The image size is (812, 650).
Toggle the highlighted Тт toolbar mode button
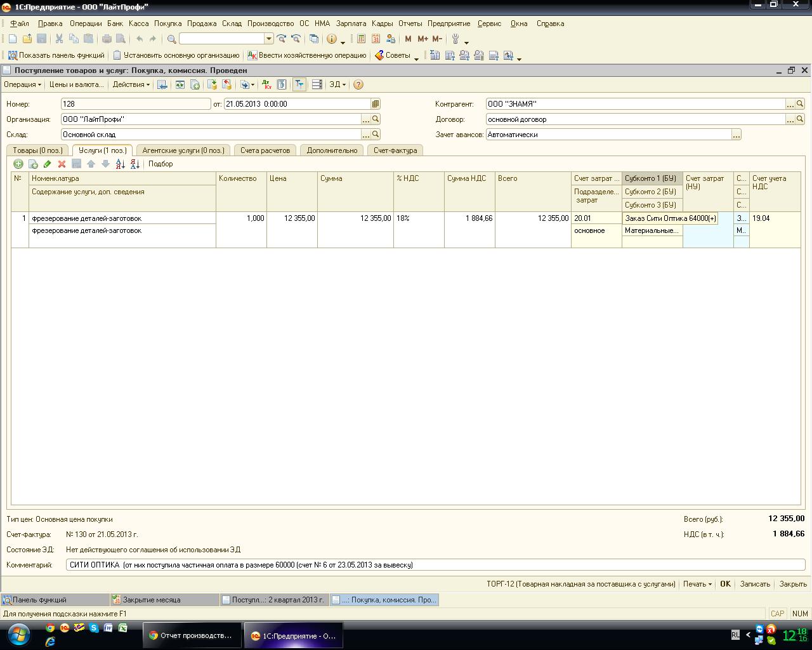[x=299, y=84]
